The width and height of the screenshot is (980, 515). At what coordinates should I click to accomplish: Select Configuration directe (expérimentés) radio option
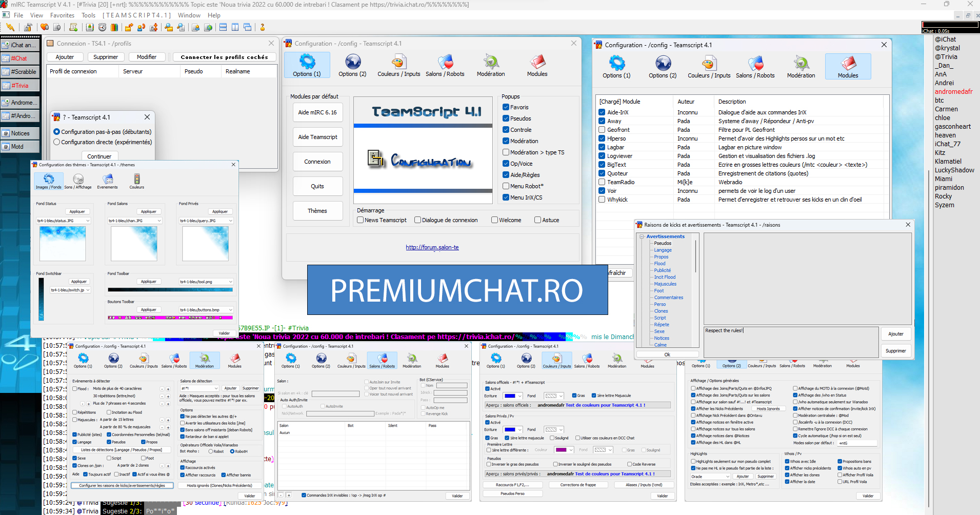tap(57, 142)
